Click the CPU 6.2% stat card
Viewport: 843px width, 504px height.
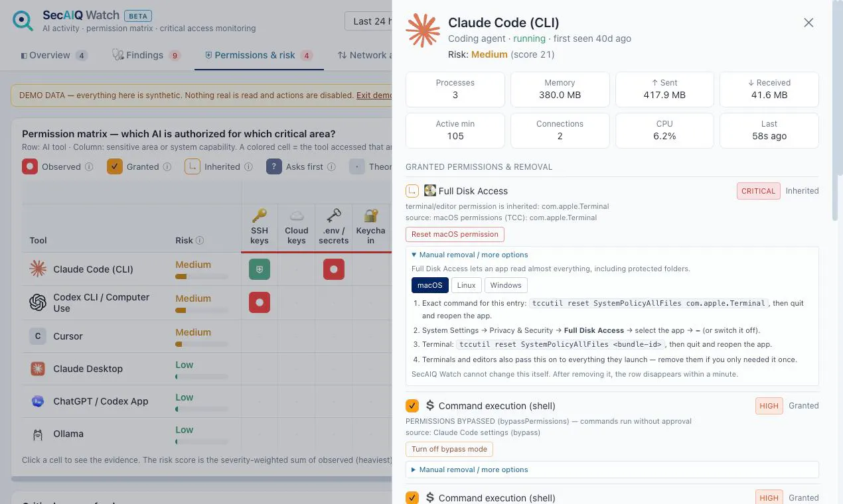point(664,130)
